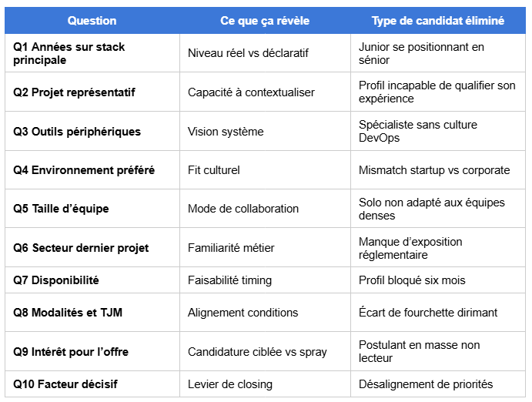This screenshot has width=532, height=402.
Task: Select the "Niveau réel vs déclaratif" cell
Action: (265, 53)
